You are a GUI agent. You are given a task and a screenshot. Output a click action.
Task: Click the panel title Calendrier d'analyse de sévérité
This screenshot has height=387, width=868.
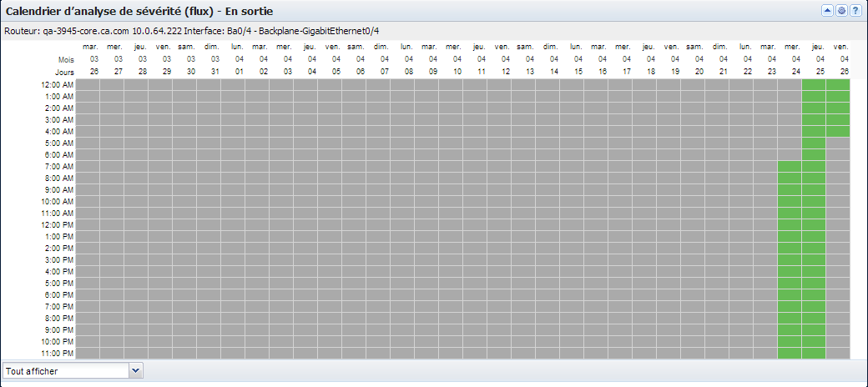coord(139,11)
